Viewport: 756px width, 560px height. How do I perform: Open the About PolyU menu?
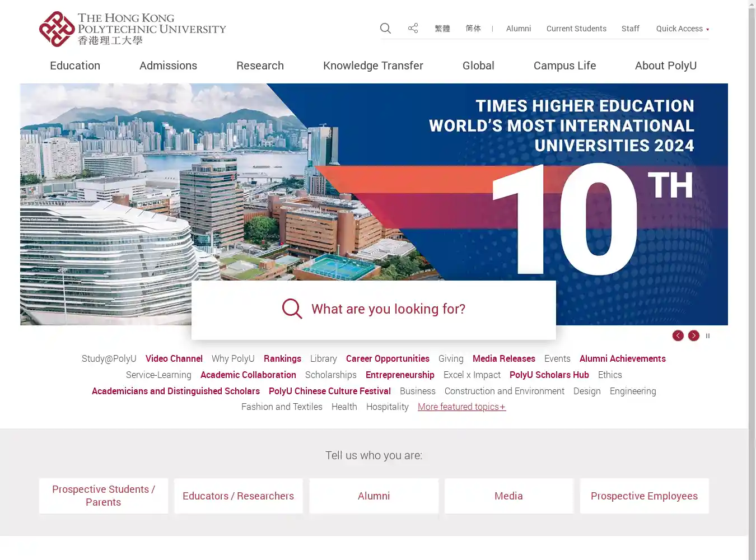tap(666, 66)
